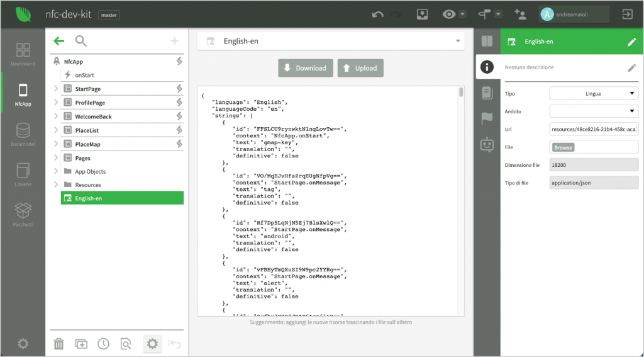Click the pencil edit icon in green header
Viewport: 644px width, 357px height.
coord(631,42)
